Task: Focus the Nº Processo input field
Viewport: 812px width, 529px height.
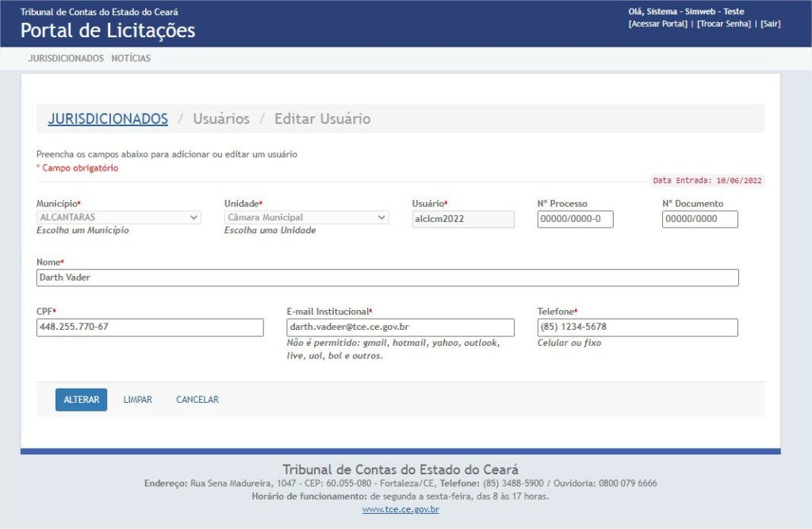Action: tap(575, 219)
